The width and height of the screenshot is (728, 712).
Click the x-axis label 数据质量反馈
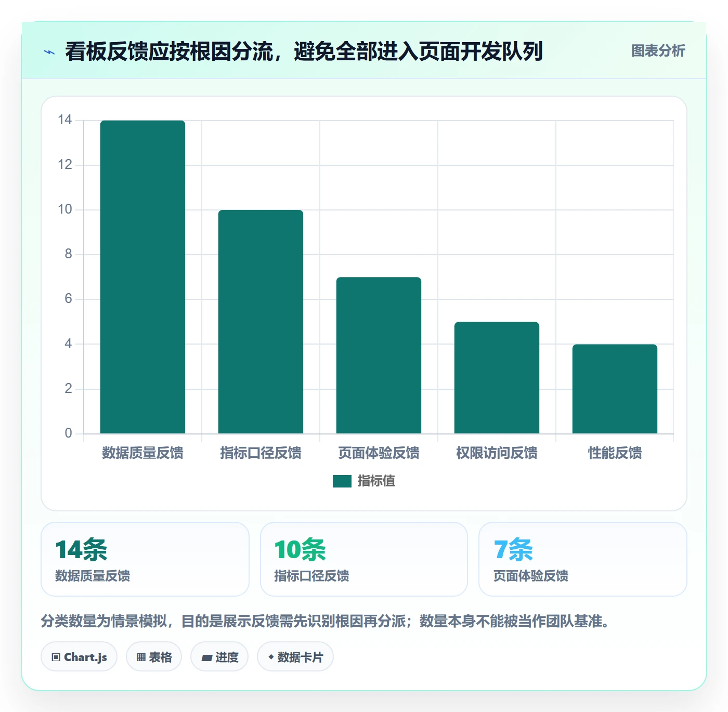click(x=142, y=453)
